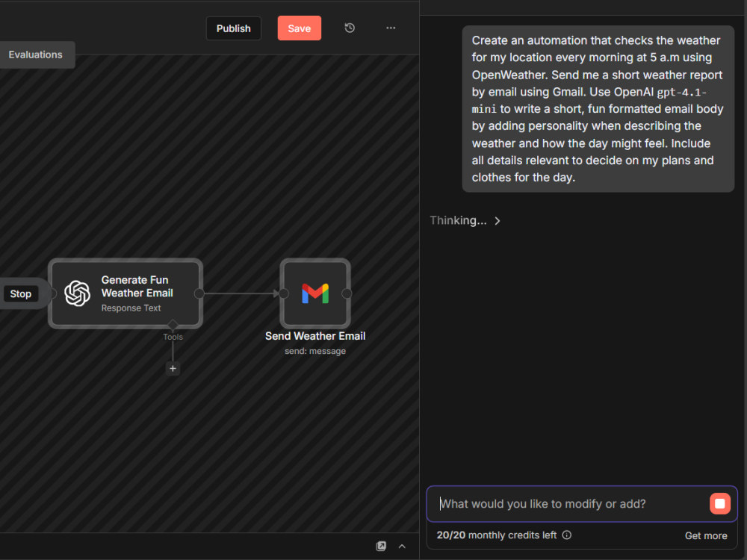Viewport: 747px width, 560px height.
Task: Click the OpenAI logo on Generate Fun Weather Email node
Action: (77, 293)
